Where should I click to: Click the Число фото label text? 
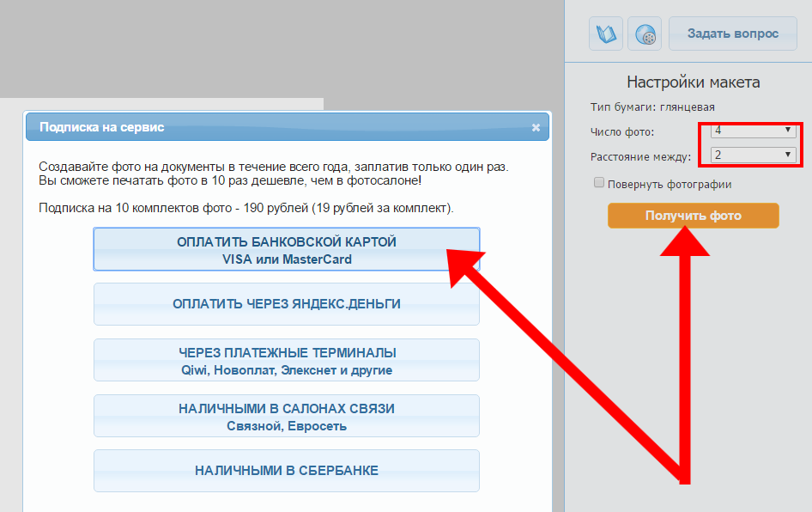(x=621, y=131)
